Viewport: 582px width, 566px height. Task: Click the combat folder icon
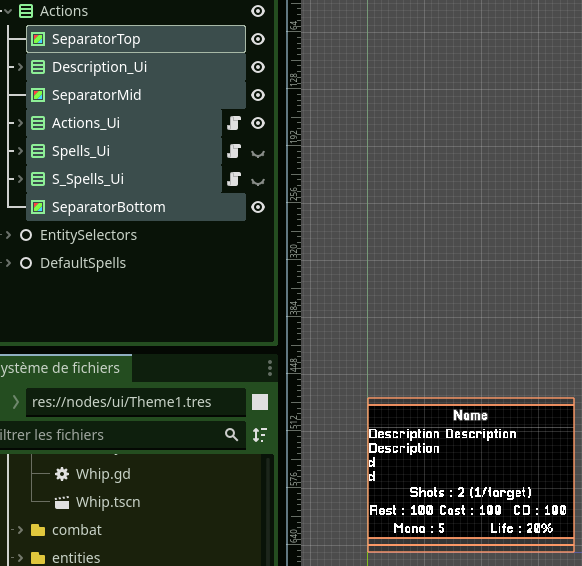[38, 530]
